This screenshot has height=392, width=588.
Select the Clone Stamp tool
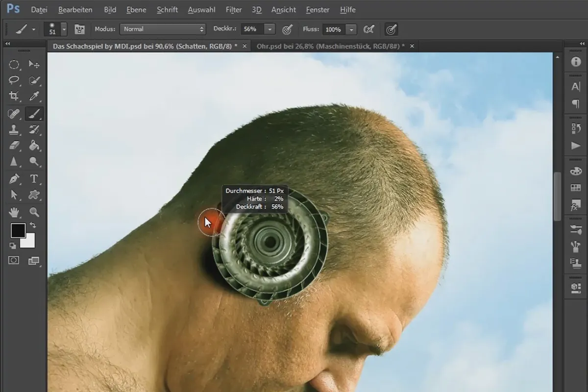pyautogui.click(x=14, y=130)
